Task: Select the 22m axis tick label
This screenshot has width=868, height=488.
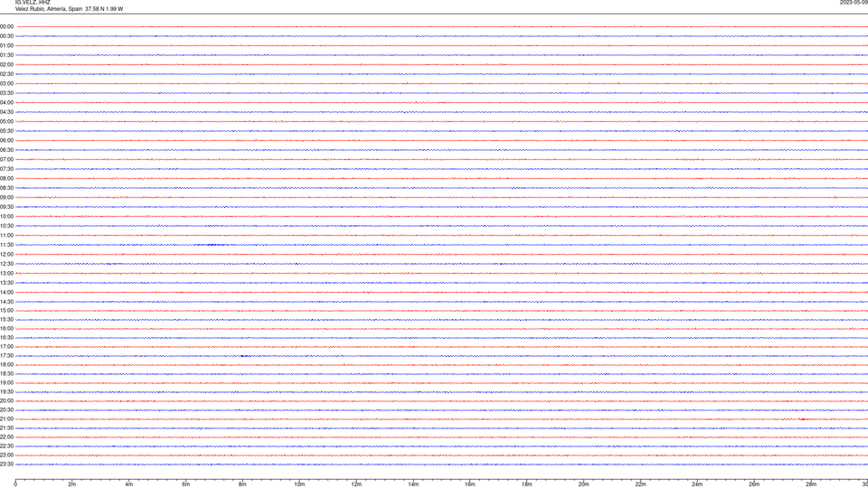Action: point(640,484)
